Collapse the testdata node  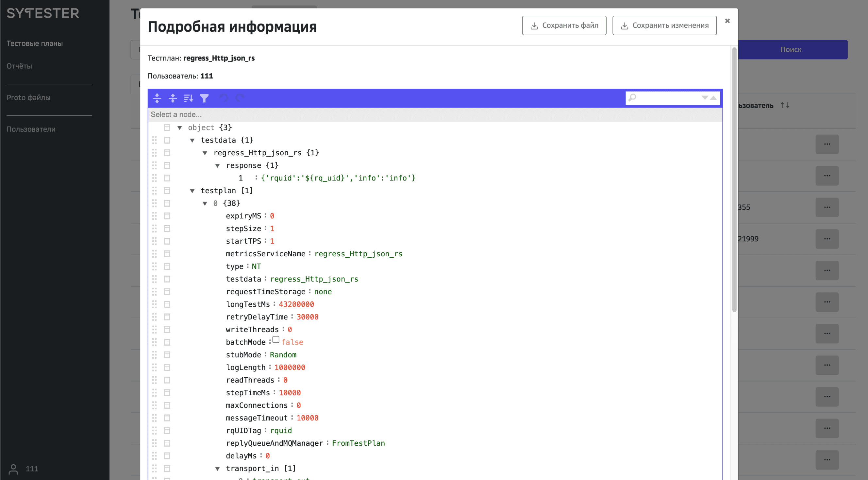192,140
